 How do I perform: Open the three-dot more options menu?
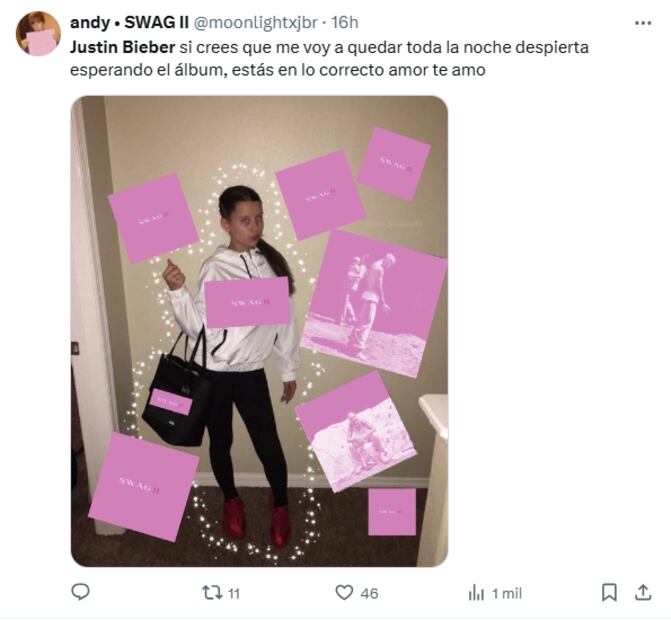coord(643,23)
